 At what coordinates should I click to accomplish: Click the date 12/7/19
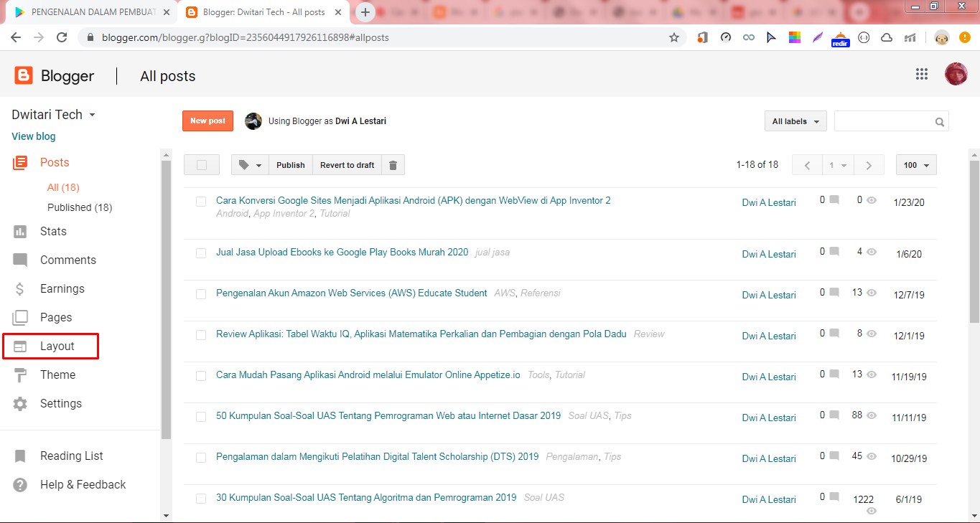coord(908,295)
